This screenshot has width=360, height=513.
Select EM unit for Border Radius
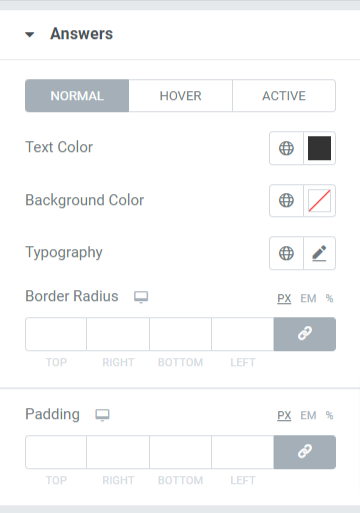click(x=308, y=298)
